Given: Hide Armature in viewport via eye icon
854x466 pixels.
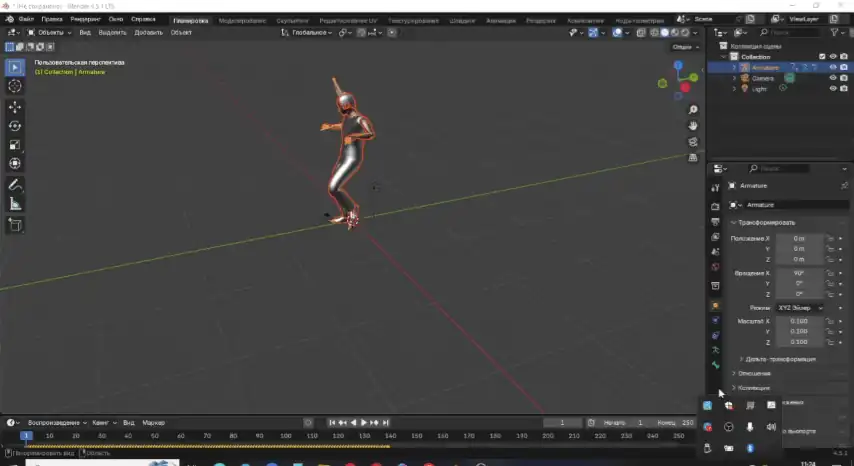Looking at the screenshot, I should (833, 68).
